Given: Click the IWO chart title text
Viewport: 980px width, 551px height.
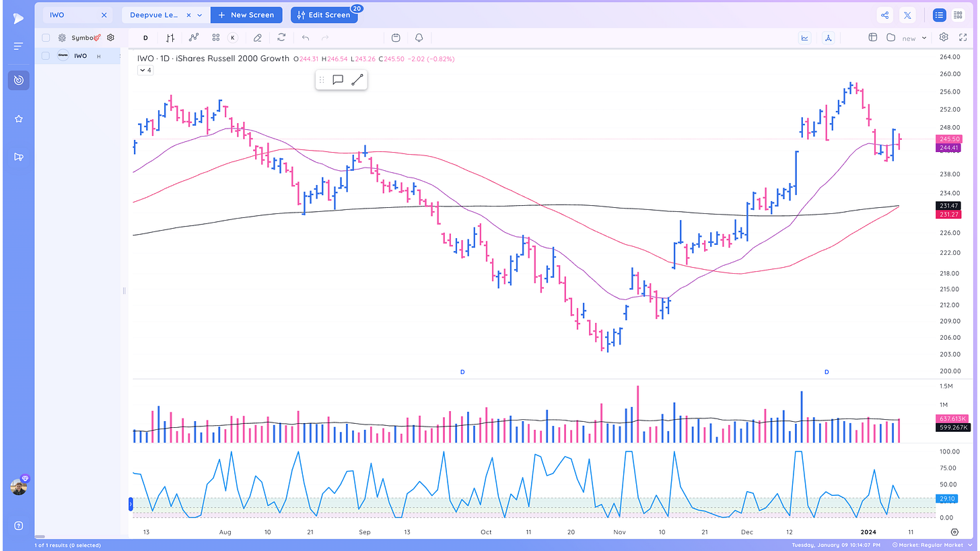Looking at the screenshot, I should (213, 59).
